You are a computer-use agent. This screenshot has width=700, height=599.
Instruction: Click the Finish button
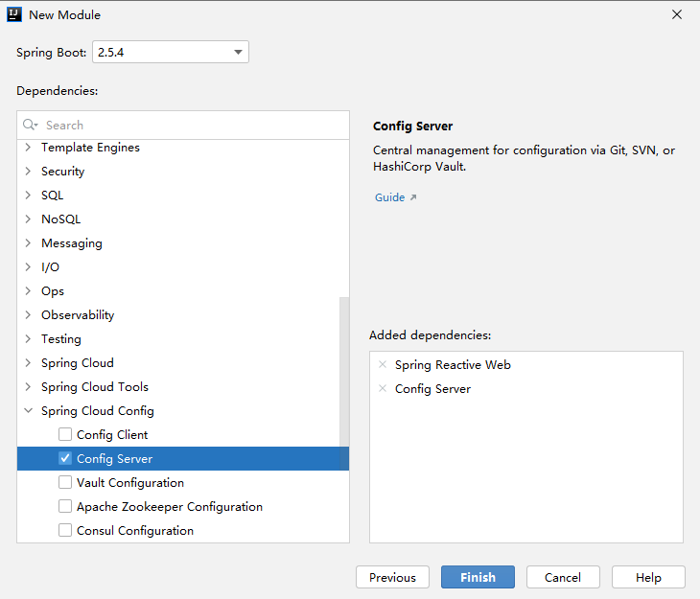click(478, 577)
